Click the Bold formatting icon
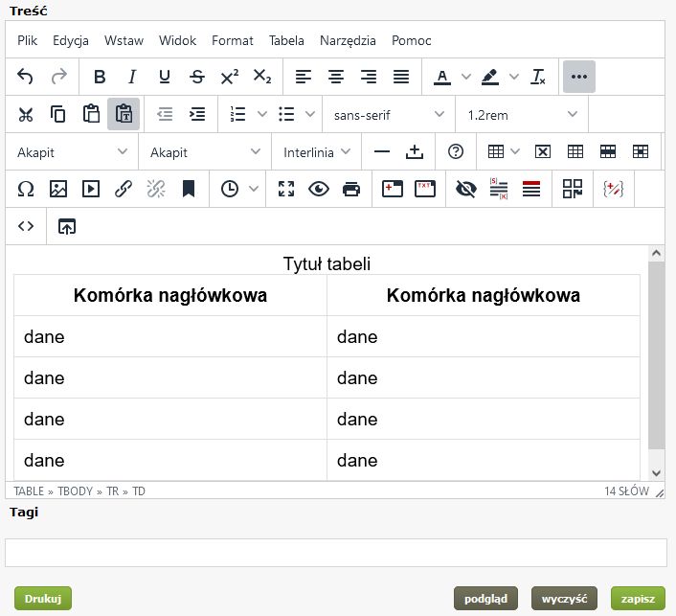 coord(100,77)
